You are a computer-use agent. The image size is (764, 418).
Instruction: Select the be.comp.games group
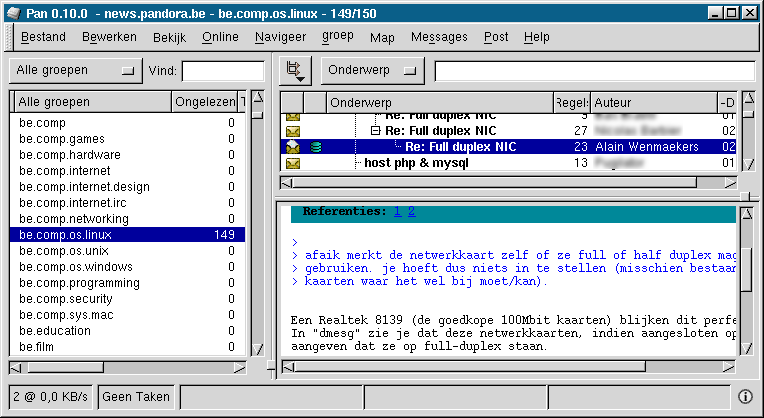point(127,139)
